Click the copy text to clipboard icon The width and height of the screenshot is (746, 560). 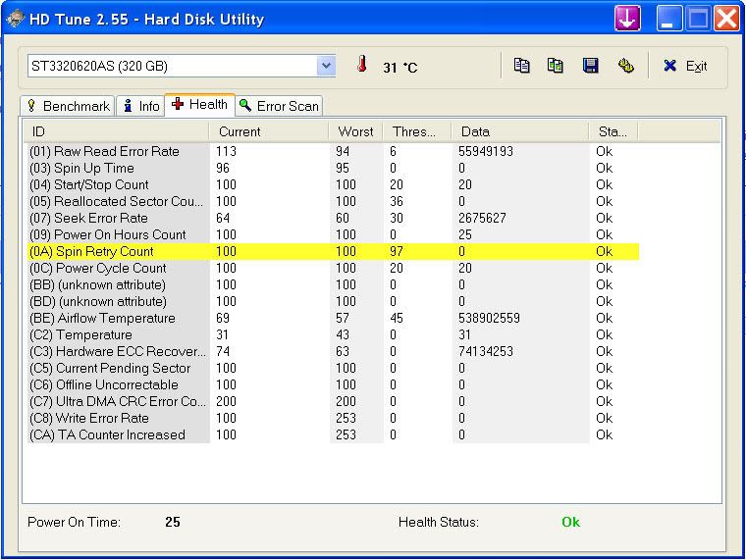pyautogui.click(x=522, y=66)
